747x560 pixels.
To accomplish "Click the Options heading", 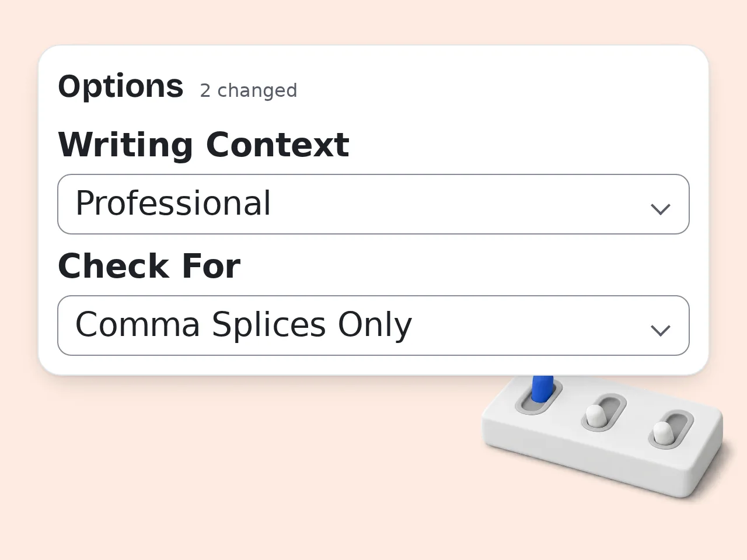I will tap(121, 86).
